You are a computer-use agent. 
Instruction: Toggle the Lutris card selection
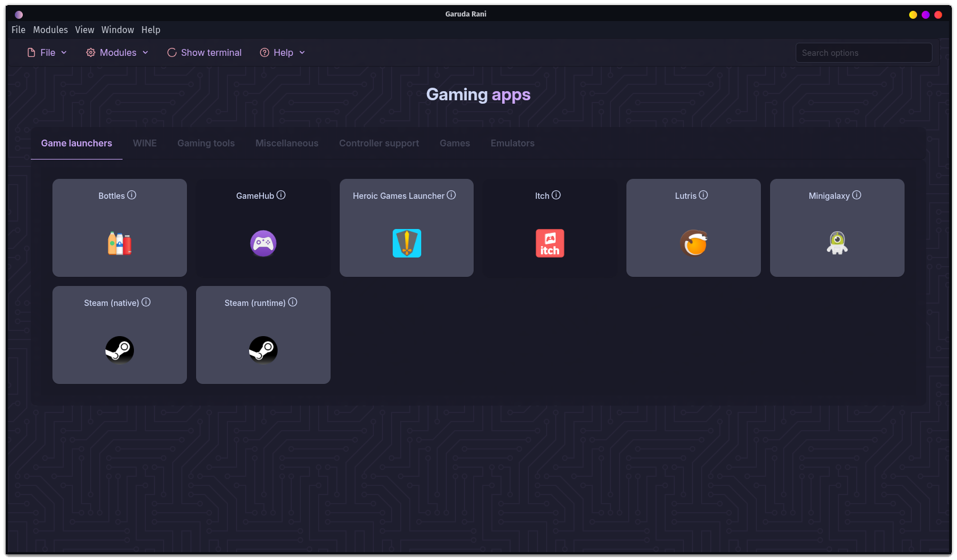click(x=694, y=228)
